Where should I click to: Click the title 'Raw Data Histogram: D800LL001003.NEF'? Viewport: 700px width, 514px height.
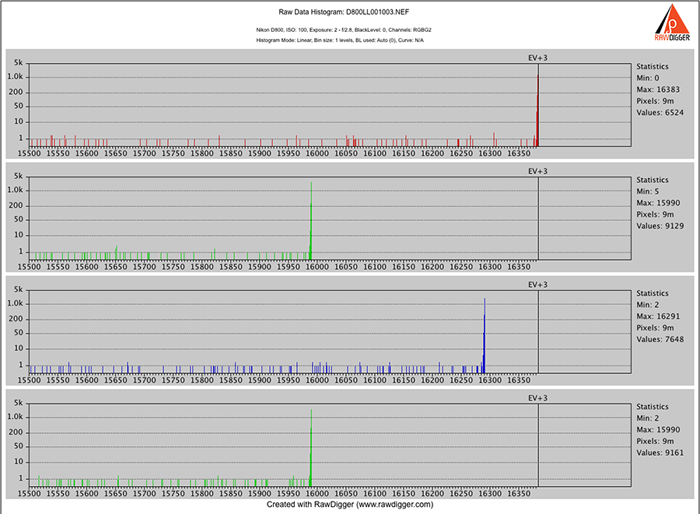[344, 12]
